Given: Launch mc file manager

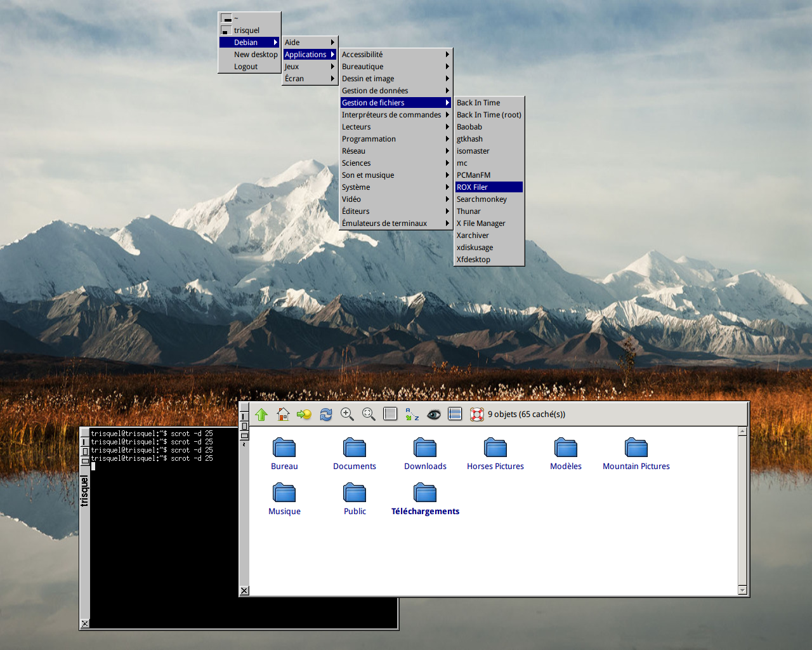Looking at the screenshot, I should click(489, 163).
